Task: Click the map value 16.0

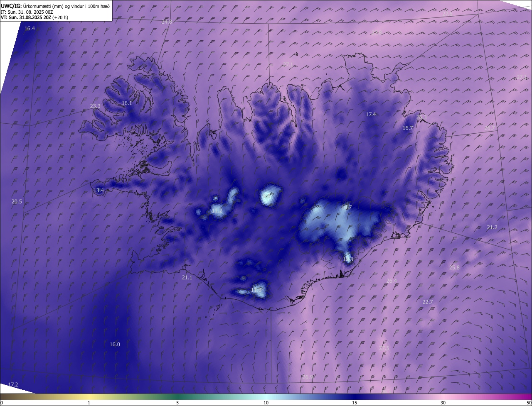Action: coord(115,345)
